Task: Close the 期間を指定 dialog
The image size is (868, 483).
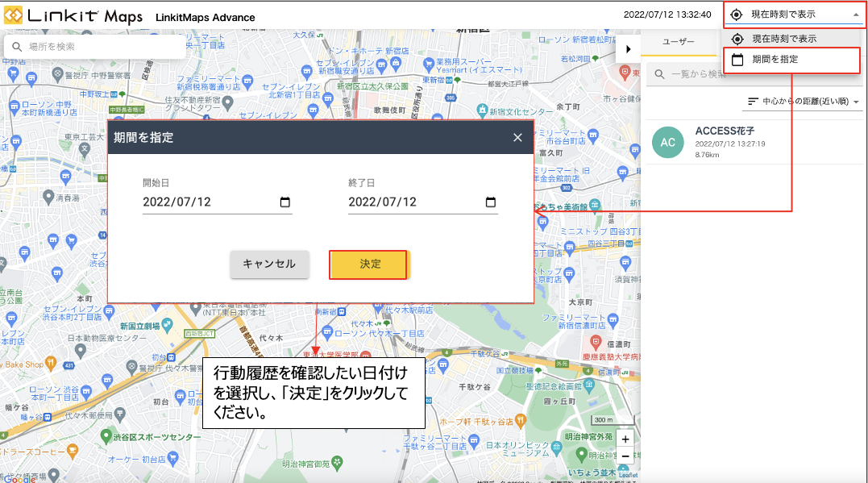Action: pyautogui.click(x=517, y=137)
